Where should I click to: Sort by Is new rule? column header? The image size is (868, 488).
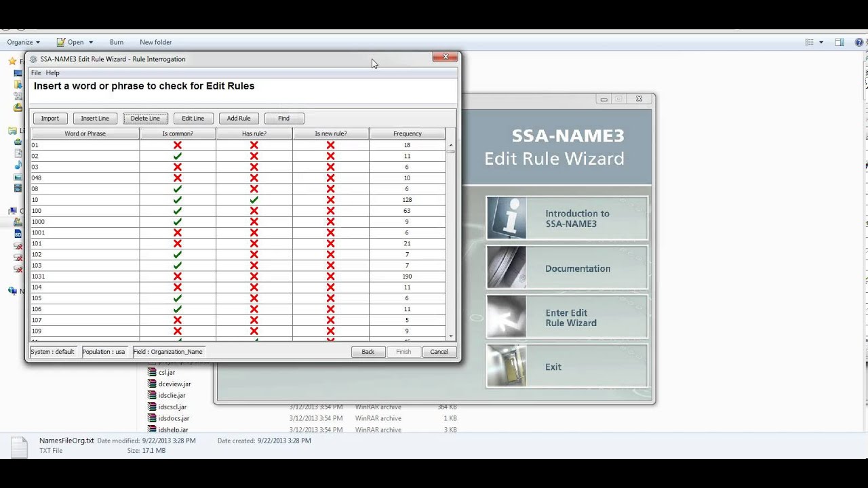coord(331,134)
